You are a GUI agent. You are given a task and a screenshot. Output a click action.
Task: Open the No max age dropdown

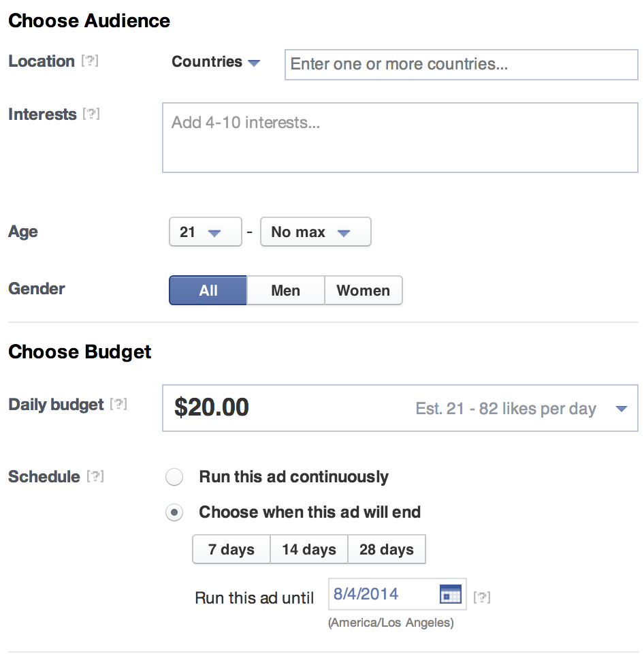point(315,232)
